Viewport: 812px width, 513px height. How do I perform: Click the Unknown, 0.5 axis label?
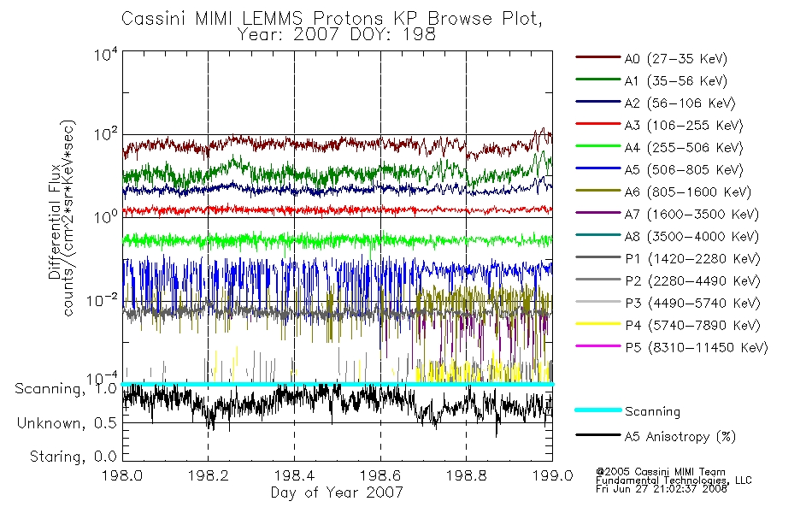click(x=67, y=423)
